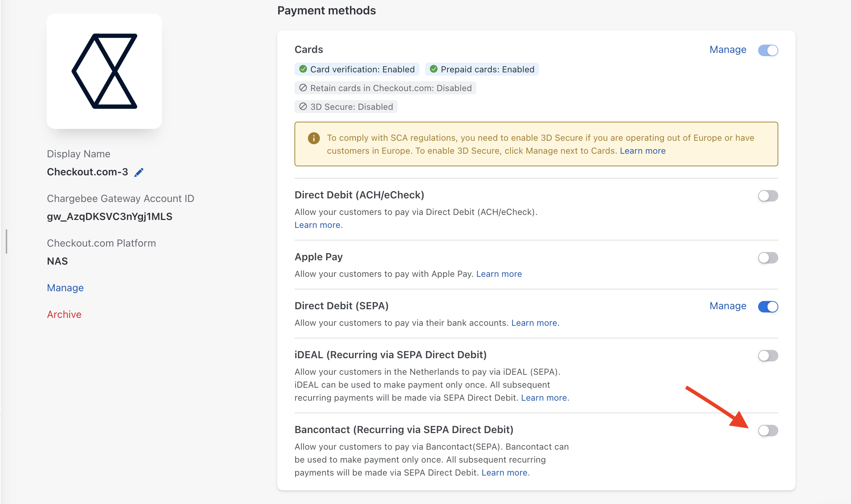Switch on the Bancontact toggle

point(768,431)
